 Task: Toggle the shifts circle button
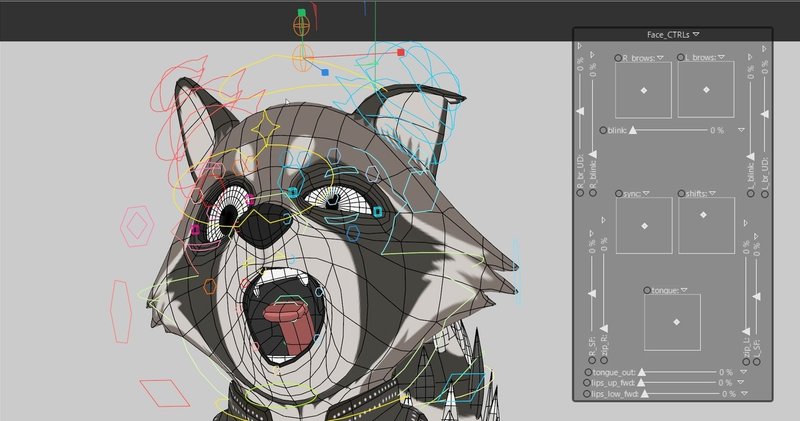(x=682, y=193)
